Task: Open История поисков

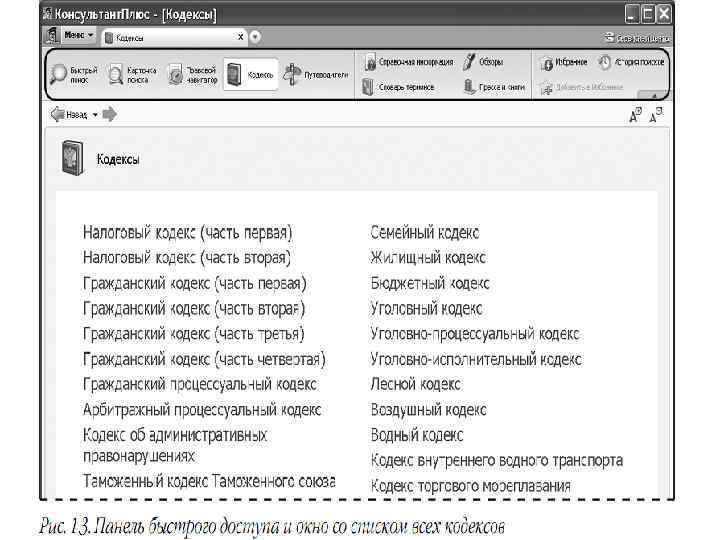Action: pos(632,62)
